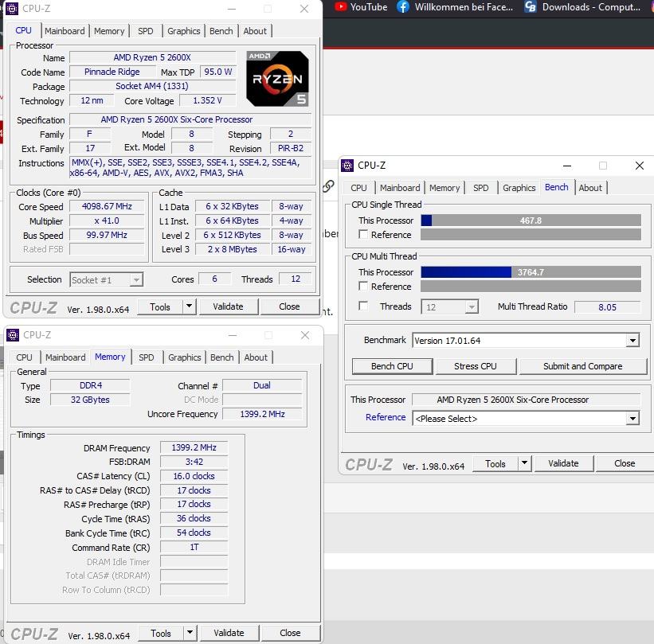
Task: Click multi thread This Processor bar 3764.7
Action: coord(531,271)
